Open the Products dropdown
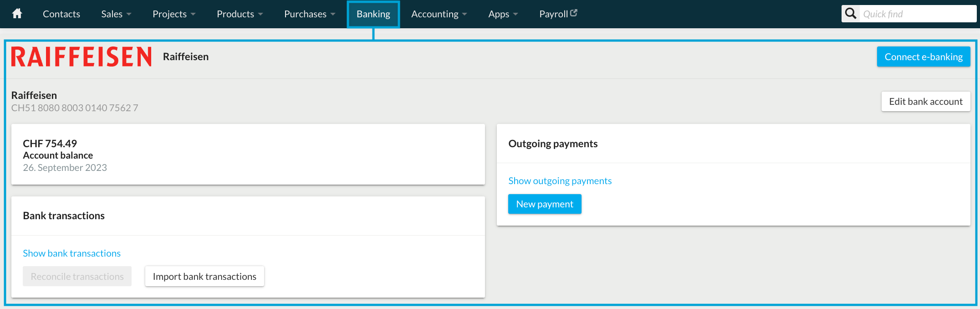980x309 pixels. click(x=240, y=14)
